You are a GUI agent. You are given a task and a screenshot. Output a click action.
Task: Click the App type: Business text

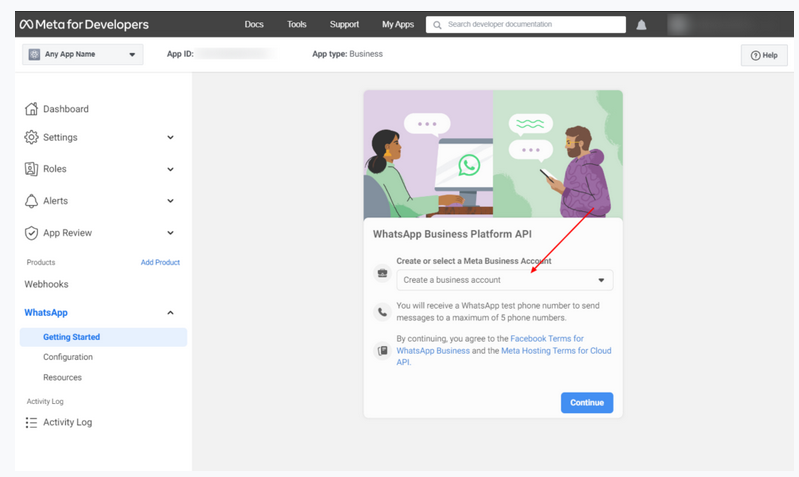348,54
